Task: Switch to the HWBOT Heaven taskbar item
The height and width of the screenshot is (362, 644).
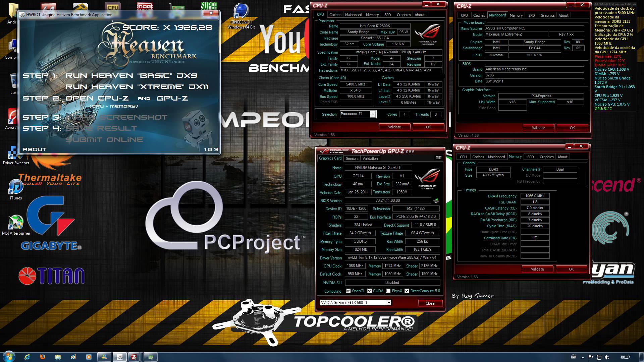Action: [x=120, y=357]
